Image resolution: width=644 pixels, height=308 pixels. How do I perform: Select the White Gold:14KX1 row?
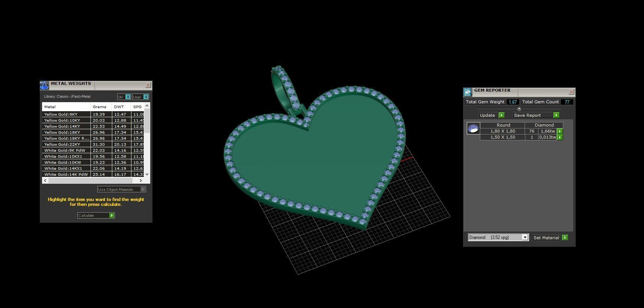point(93,168)
